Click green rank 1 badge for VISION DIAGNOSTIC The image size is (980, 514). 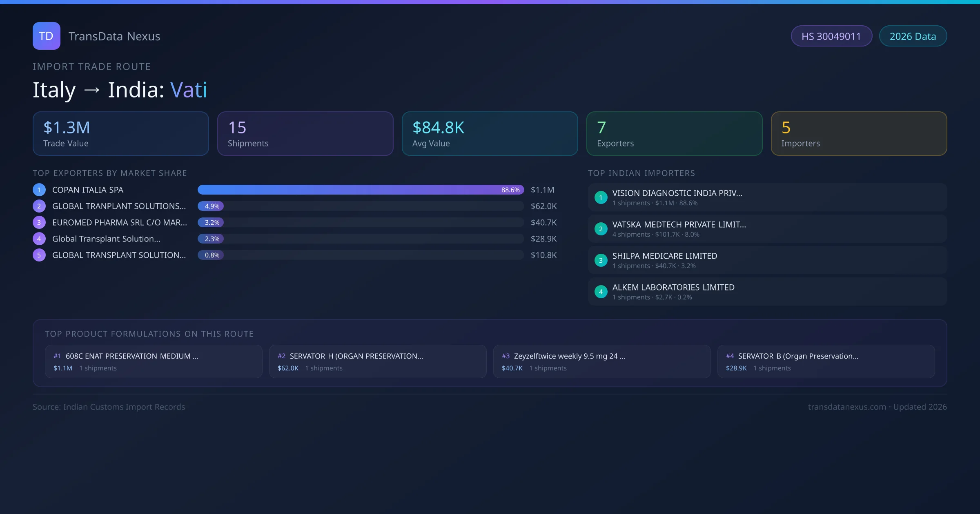coord(601,197)
